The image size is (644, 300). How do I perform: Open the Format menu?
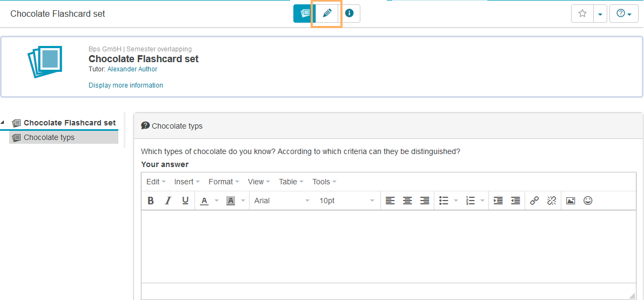point(223,182)
